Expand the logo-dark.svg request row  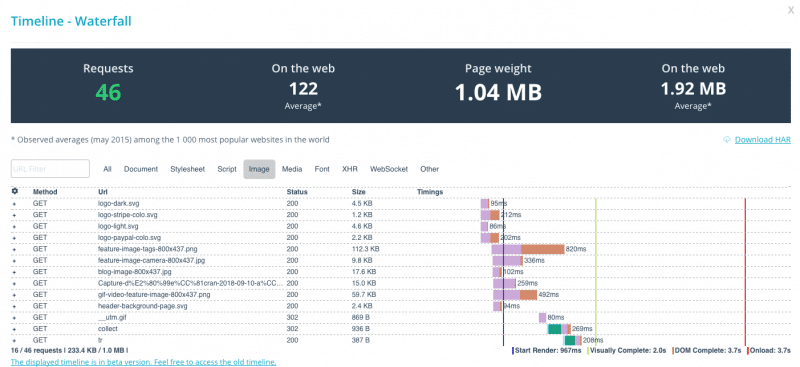pos(14,204)
